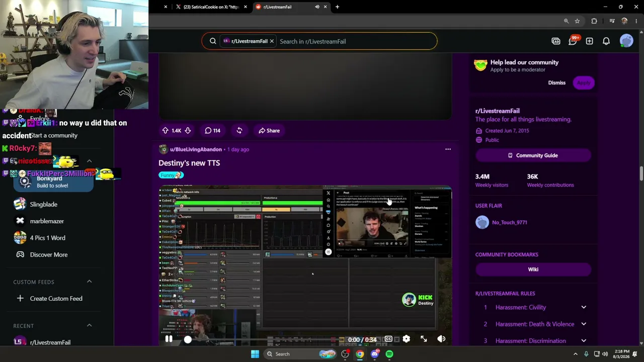Downvote the post with 1.4K votes

point(188,131)
